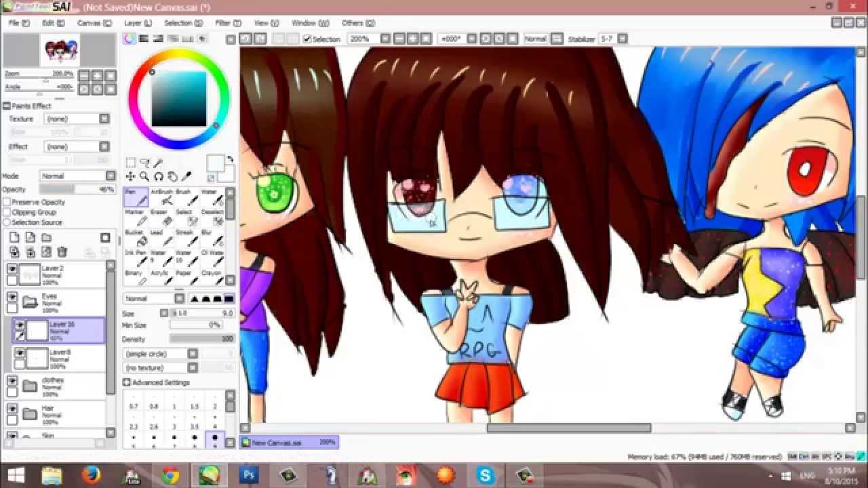Toggle visibility of Layer16
868x488 pixels.
click(x=20, y=325)
